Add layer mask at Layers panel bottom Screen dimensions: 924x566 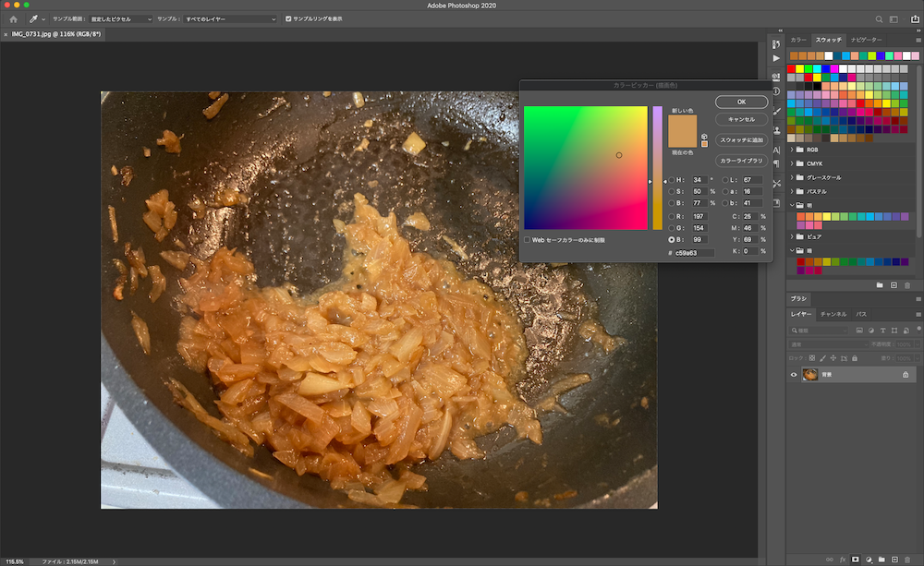pos(855,560)
